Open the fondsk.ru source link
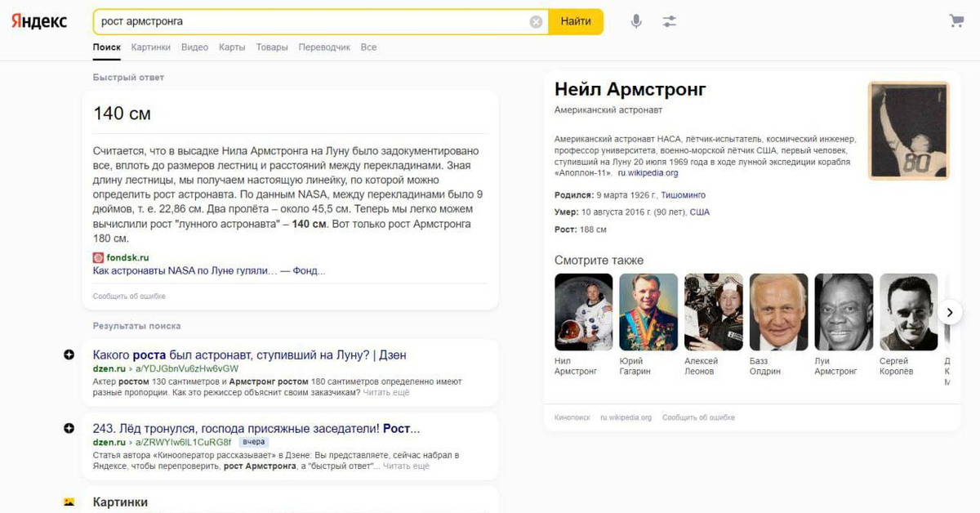Viewport: 980px width, 513px height. (x=127, y=257)
